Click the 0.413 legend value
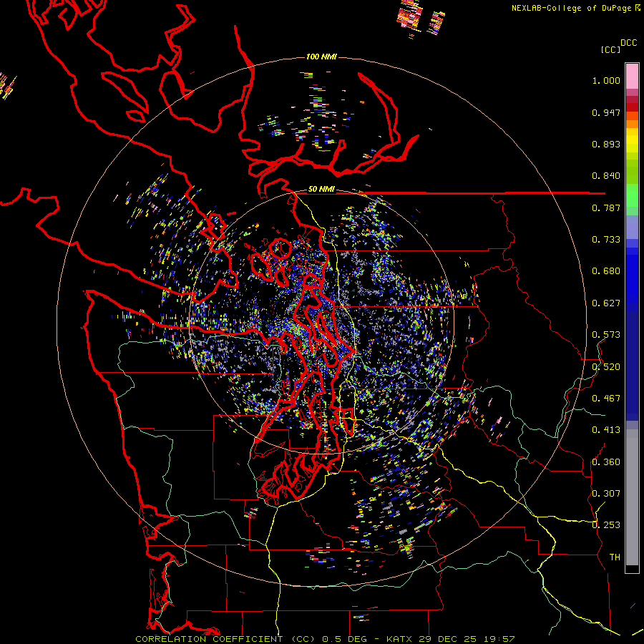Image resolution: width=644 pixels, height=644 pixels. (x=606, y=430)
